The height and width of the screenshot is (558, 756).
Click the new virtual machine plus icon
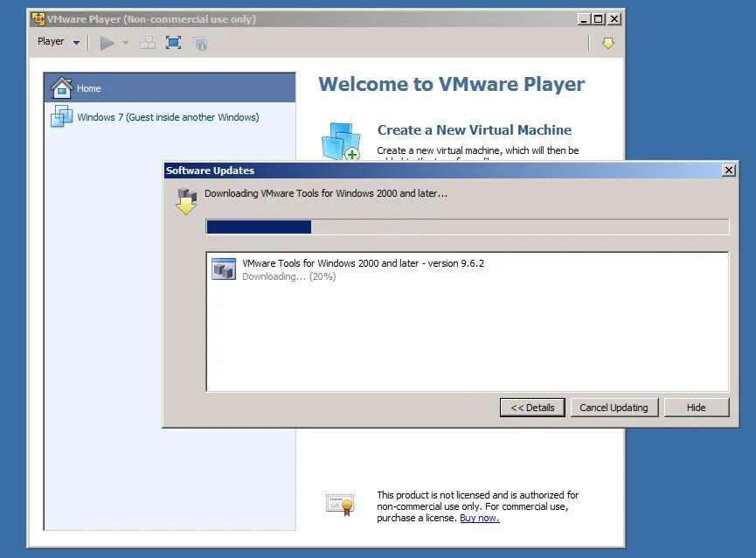341,142
